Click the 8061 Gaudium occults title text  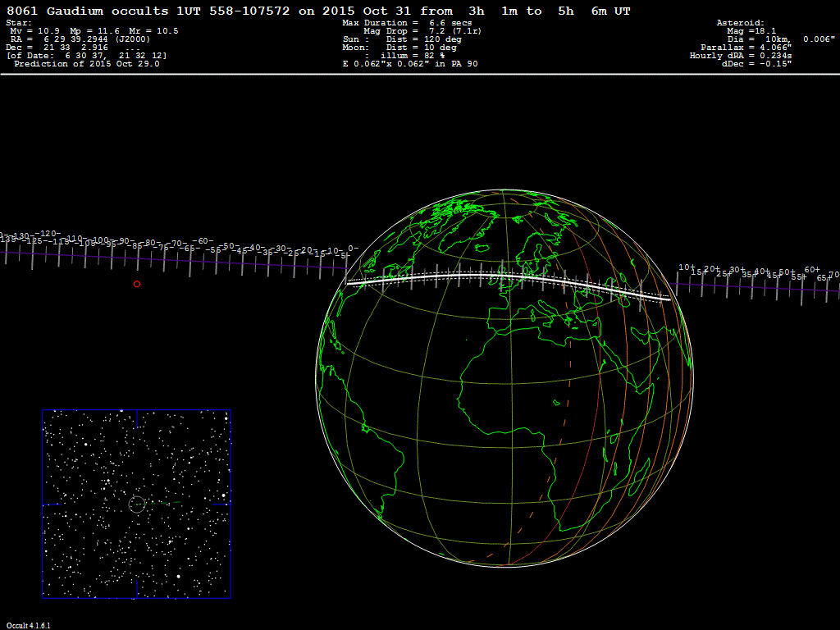pos(115,11)
